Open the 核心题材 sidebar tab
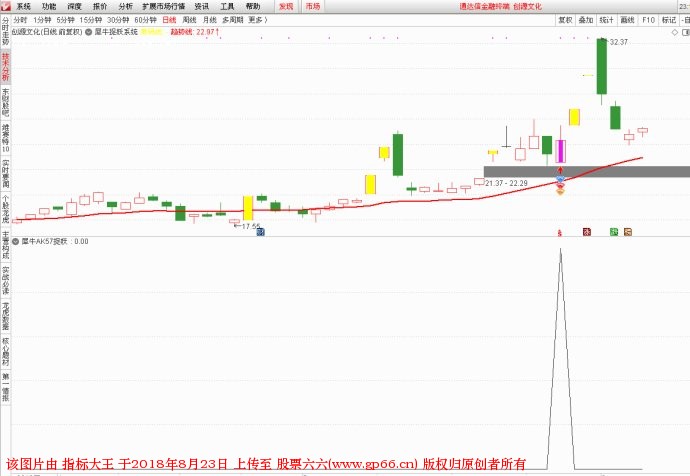The image size is (690, 476). click(x=5, y=352)
